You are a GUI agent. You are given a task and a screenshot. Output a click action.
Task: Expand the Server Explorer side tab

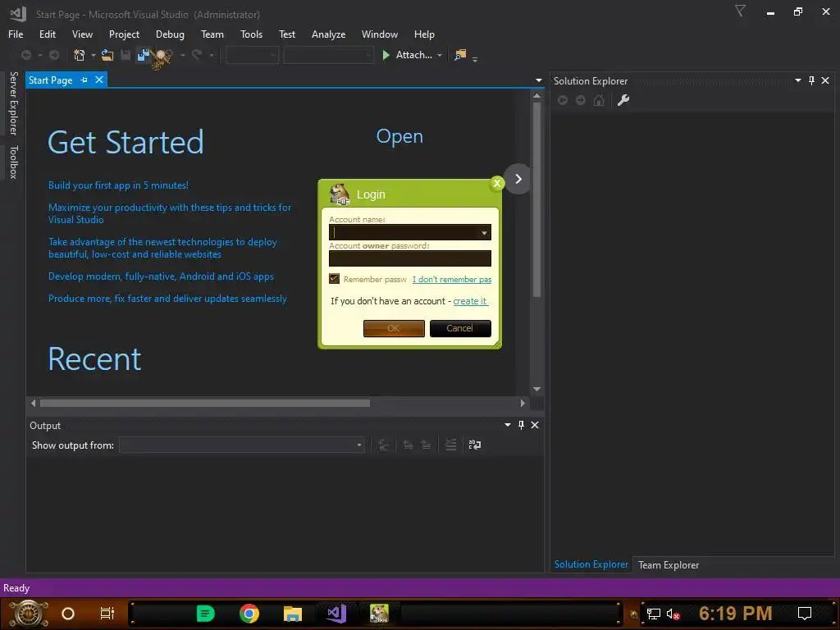[x=14, y=103]
